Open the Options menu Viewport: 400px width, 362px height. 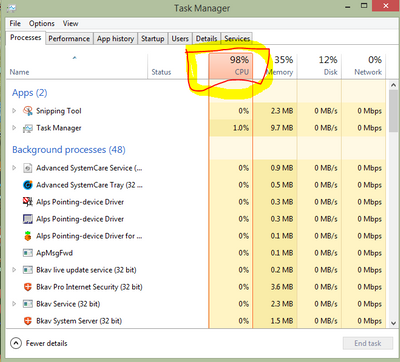42,24
